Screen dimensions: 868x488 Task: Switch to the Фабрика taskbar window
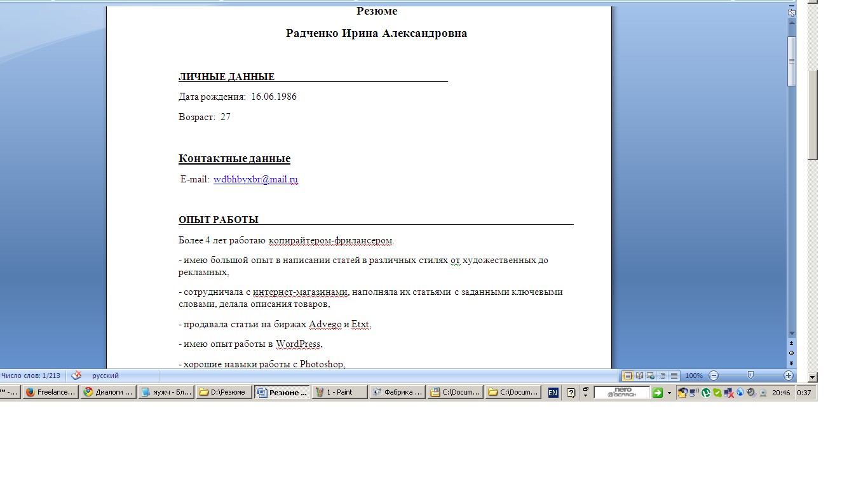click(x=398, y=392)
